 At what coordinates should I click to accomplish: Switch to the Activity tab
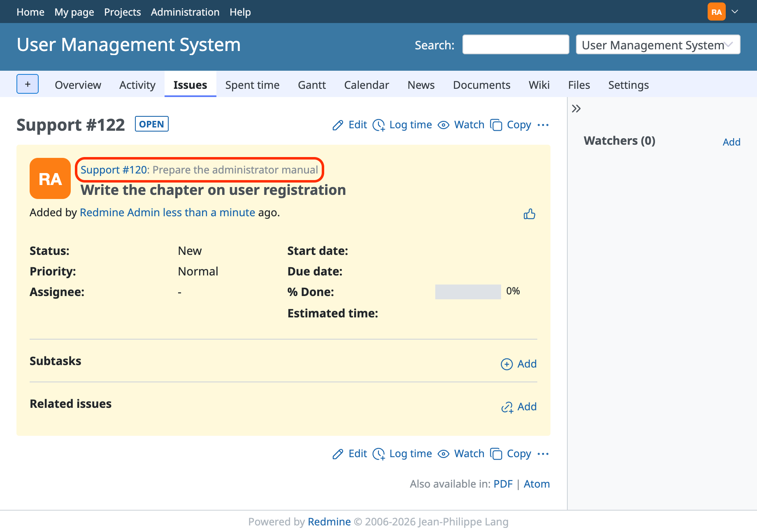137,85
